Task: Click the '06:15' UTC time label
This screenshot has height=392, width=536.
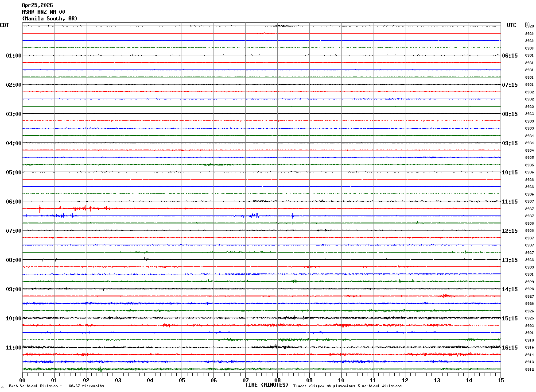Action: coord(510,56)
